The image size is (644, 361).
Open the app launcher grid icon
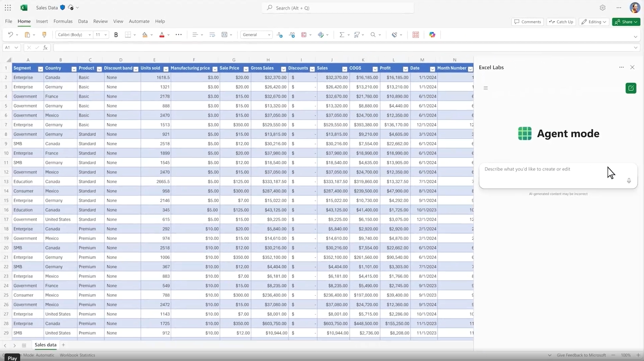[x=8, y=8]
